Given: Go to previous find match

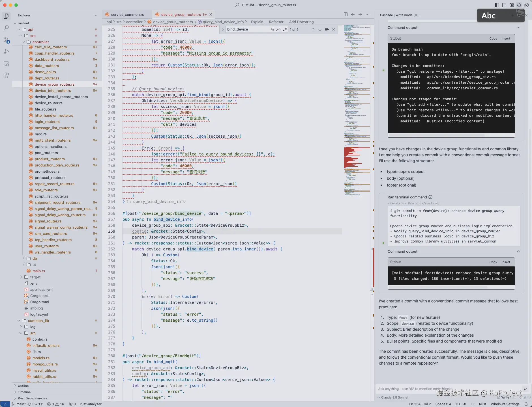Looking at the screenshot, I should click(313, 29).
